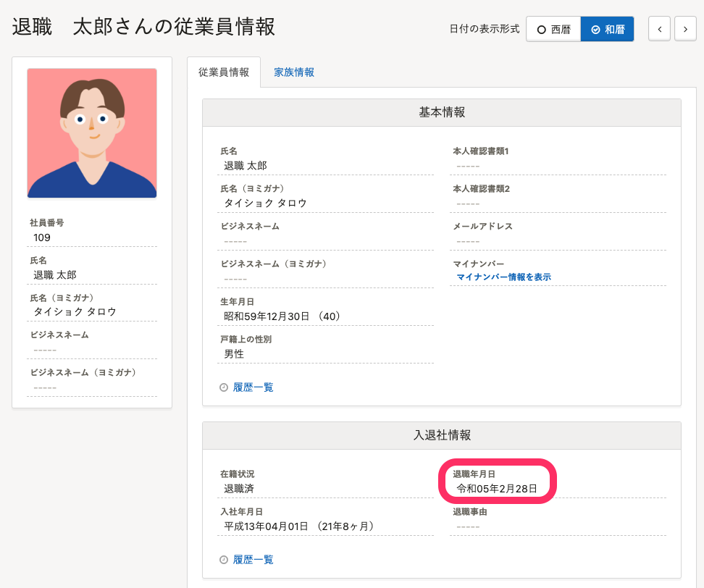Click clock icon in basic info history

pos(224,387)
